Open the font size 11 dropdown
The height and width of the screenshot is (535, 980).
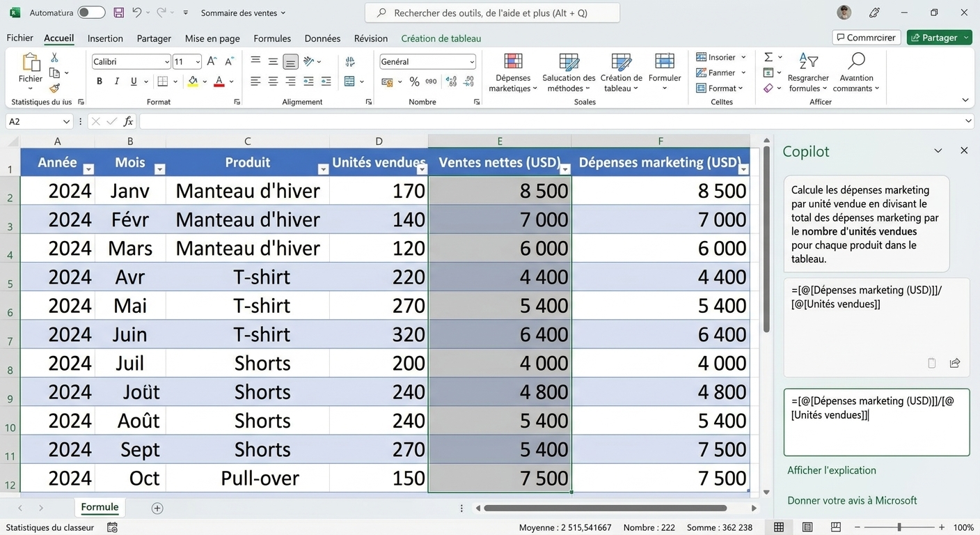(198, 62)
